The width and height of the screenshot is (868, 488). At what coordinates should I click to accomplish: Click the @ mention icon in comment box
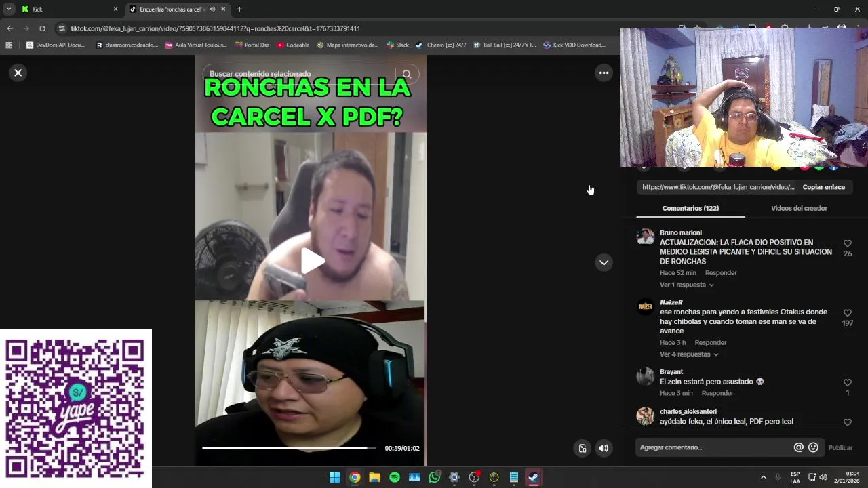point(799,447)
